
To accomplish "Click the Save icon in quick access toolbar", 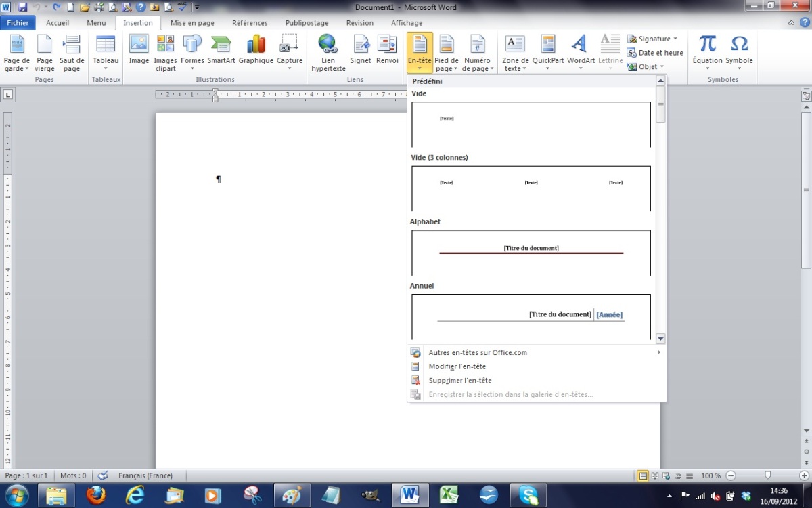I will pyautogui.click(x=23, y=7).
